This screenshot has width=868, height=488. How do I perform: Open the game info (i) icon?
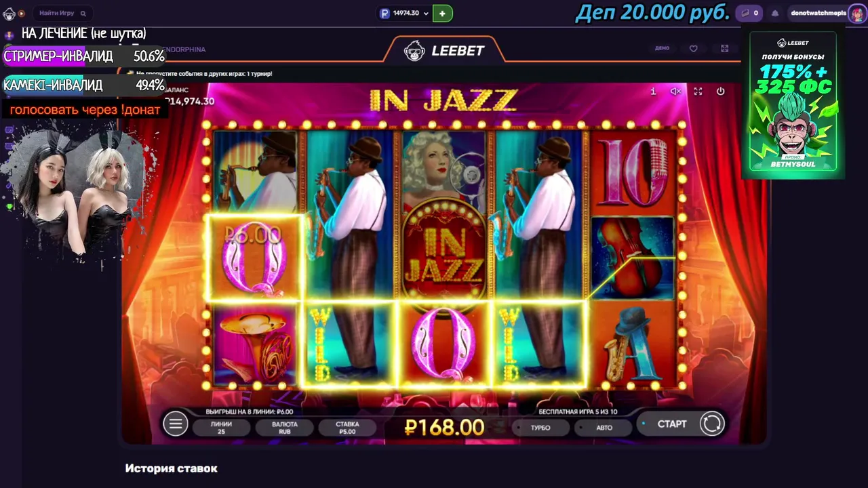pos(653,91)
